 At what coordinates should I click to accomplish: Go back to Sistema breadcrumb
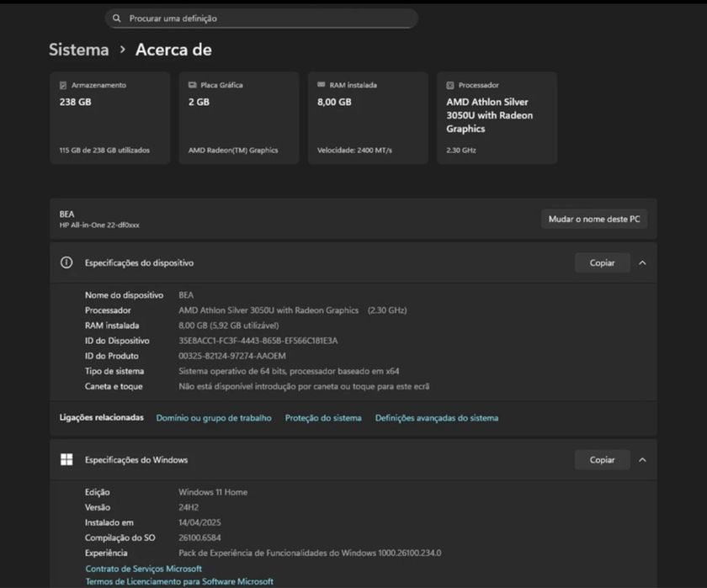click(79, 50)
